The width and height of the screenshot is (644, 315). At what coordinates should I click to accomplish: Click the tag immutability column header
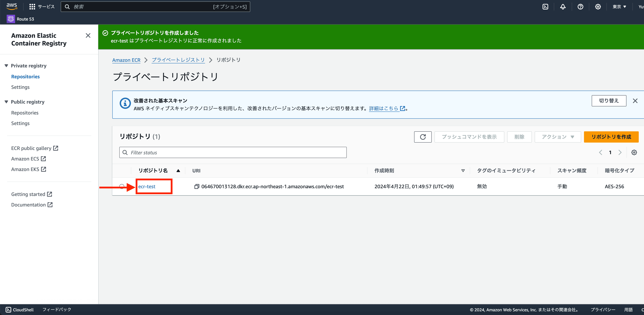[x=506, y=171]
